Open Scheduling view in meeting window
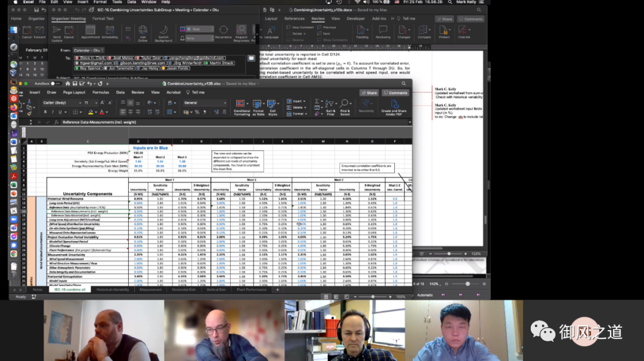The width and height of the screenshot is (644, 361). click(x=109, y=32)
